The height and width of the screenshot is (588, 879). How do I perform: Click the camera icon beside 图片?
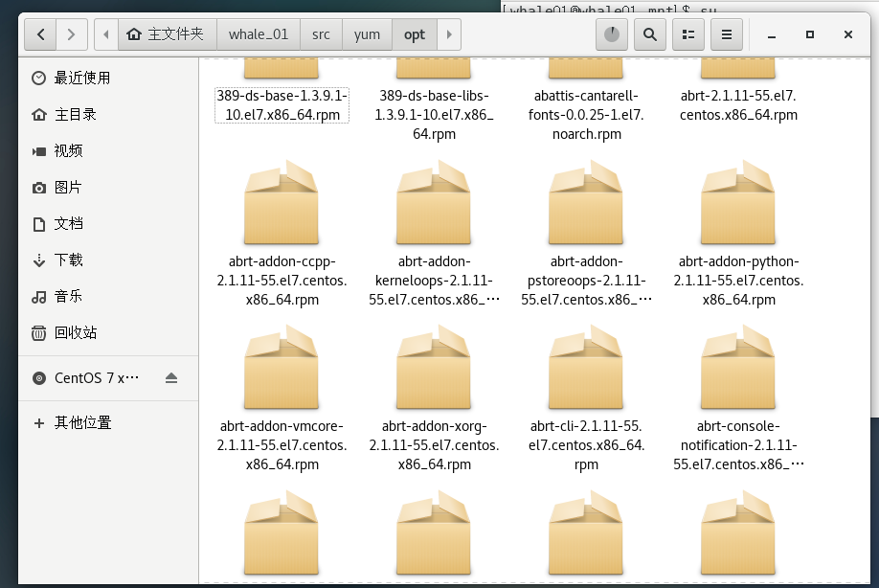click(x=38, y=188)
